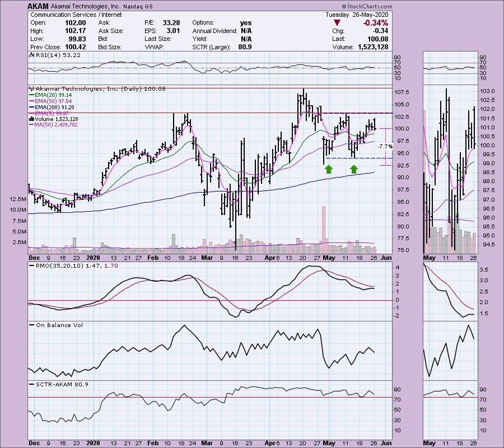Click the -7.7% measurement label
This screenshot has width=504, height=448.
pyautogui.click(x=385, y=146)
